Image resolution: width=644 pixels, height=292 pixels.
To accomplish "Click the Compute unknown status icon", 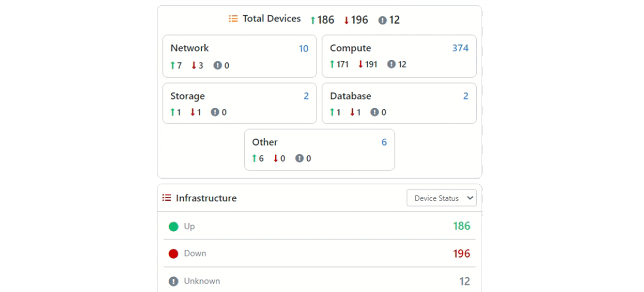I will 391,64.
